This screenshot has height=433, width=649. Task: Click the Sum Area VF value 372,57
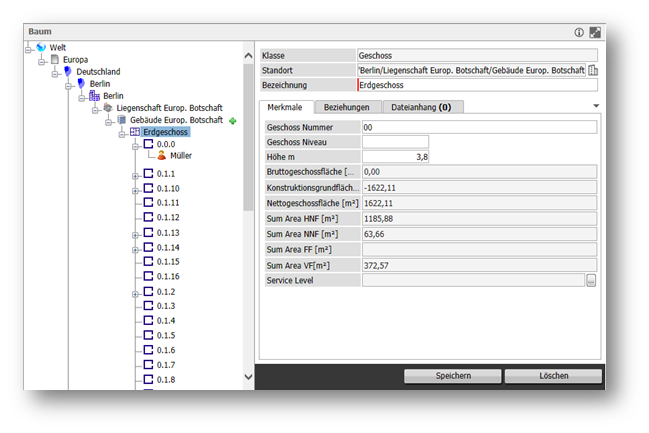click(479, 265)
